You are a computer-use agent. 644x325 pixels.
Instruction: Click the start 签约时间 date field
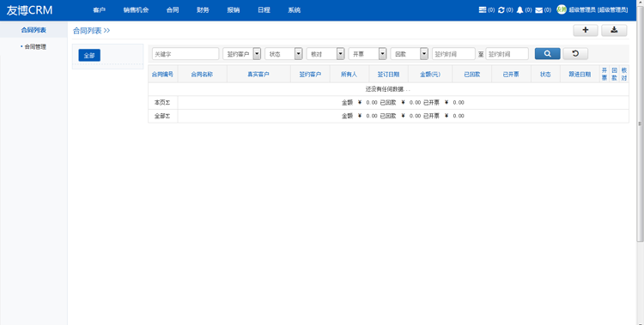coord(453,54)
